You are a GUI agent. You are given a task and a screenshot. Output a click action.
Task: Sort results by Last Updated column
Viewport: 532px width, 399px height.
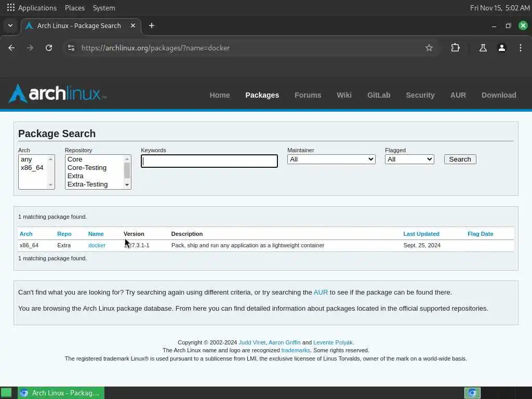421,234
